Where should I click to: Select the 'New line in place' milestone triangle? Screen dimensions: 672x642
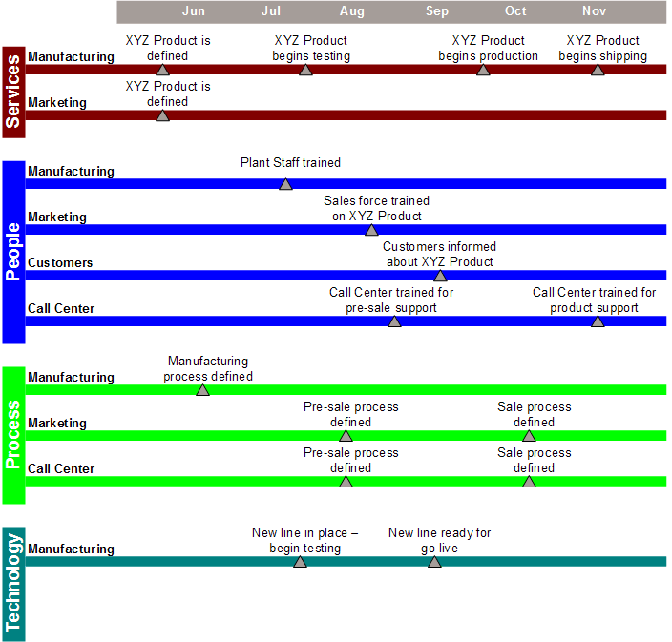300,562
